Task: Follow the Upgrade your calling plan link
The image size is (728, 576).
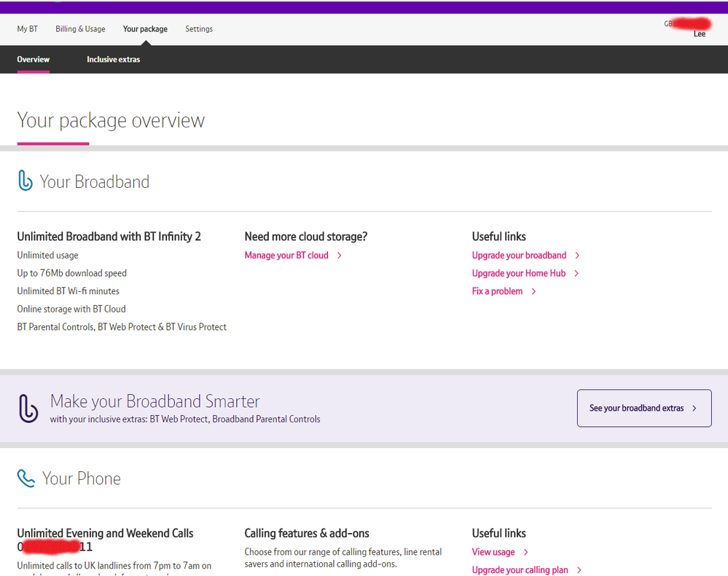Action: pyautogui.click(x=520, y=570)
